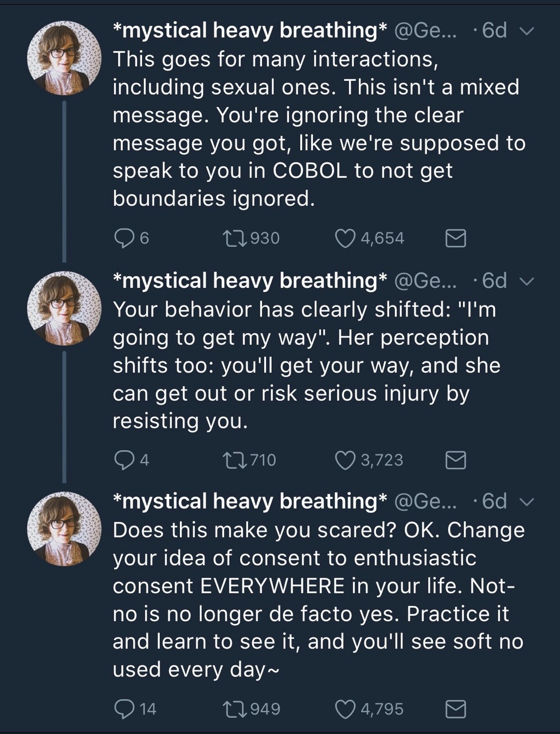Viewport: 560px width, 734px height.
Task: Reply to the tweet with 4 replies
Action: (124, 460)
